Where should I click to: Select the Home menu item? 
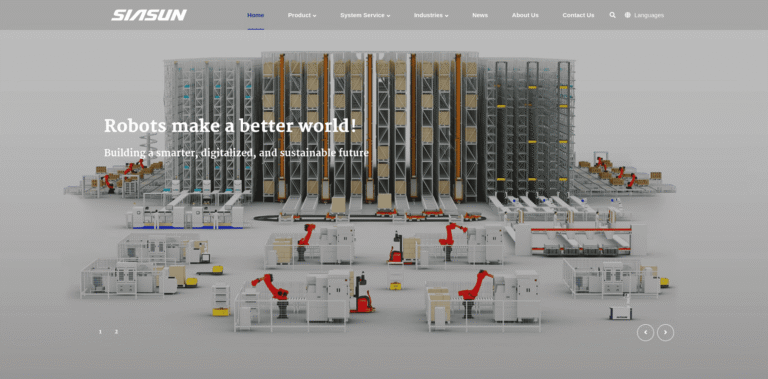point(255,15)
